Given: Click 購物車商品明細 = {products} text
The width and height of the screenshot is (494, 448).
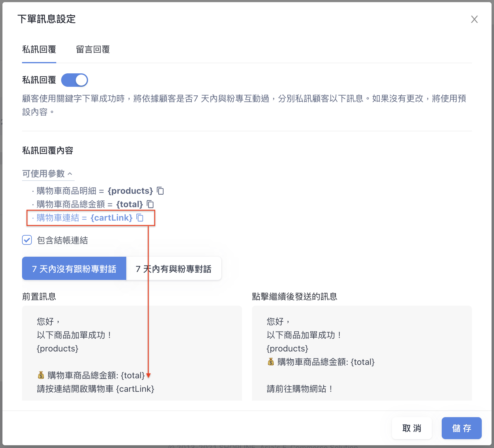Looking at the screenshot, I should [x=94, y=191].
